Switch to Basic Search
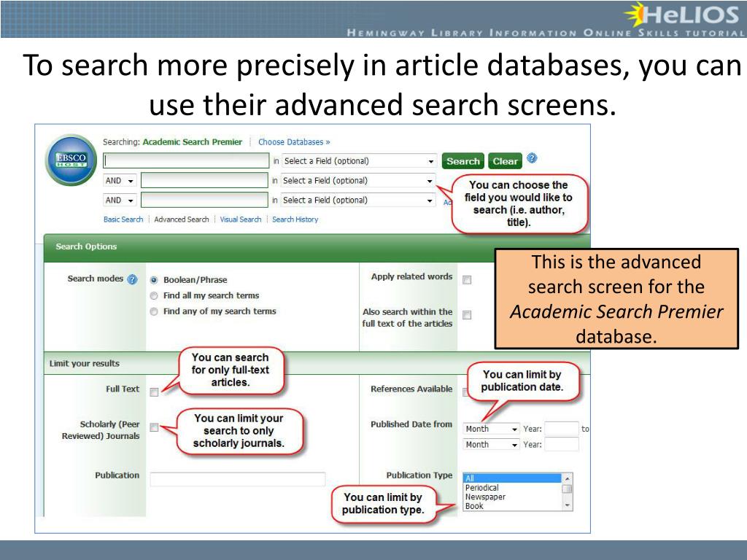This screenshot has height=560, width=747. 123,219
